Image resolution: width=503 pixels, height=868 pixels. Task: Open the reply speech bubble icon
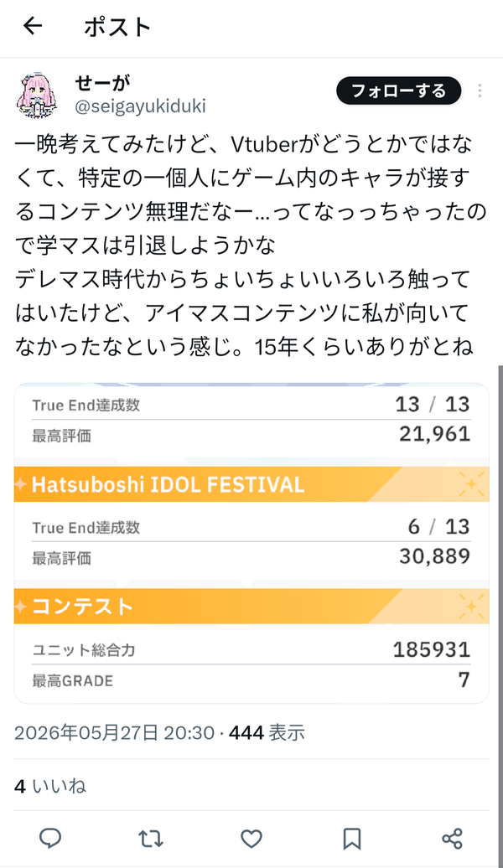50,839
